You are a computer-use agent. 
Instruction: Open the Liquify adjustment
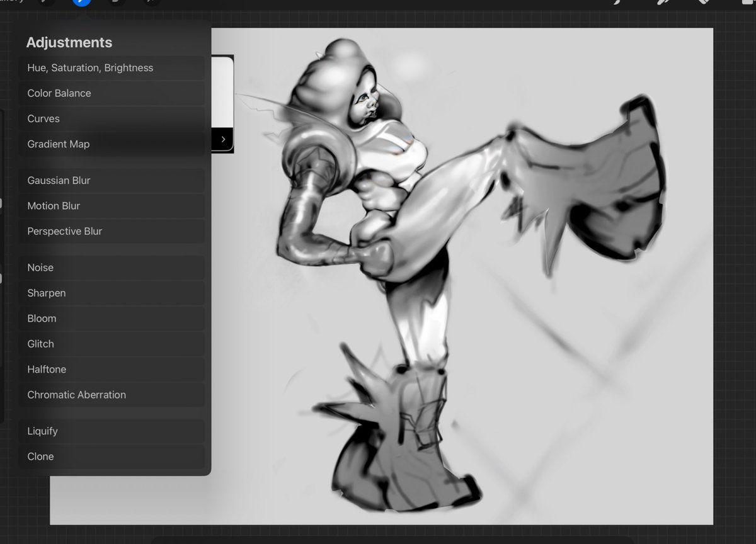(42, 431)
